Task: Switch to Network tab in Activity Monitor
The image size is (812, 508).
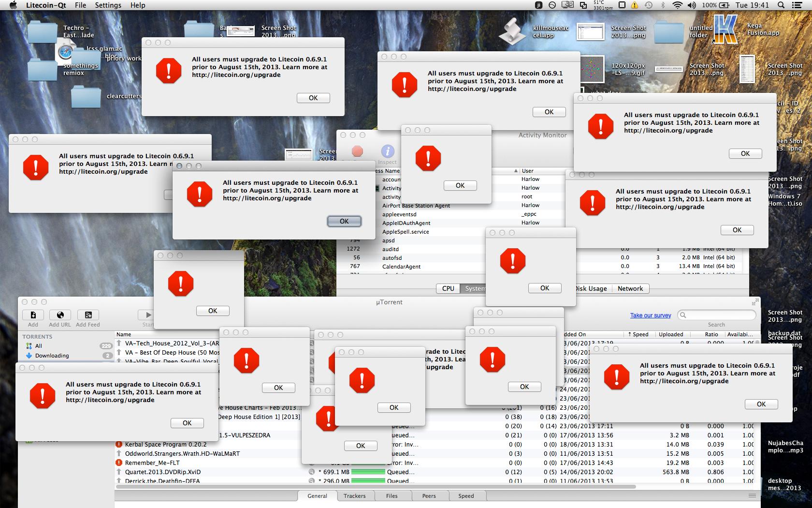Action: coord(630,288)
